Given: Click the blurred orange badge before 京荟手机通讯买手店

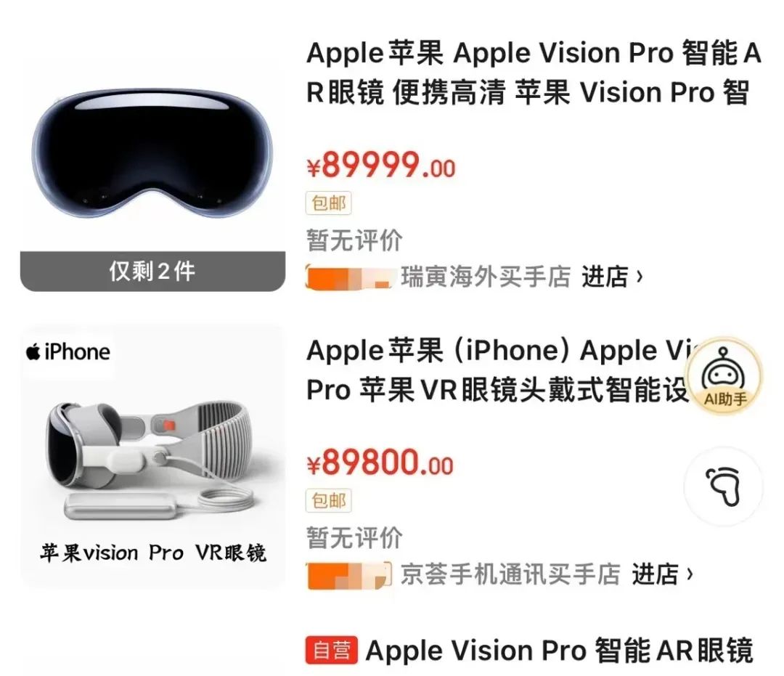Looking at the screenshot, I should pyautogui.click(x=350, y=575).
